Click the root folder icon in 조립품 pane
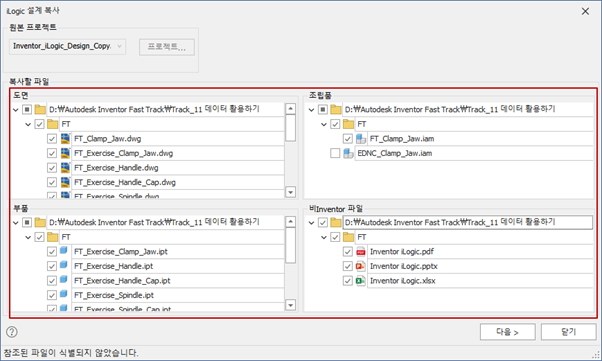602x361 pixels. (336, 109)
